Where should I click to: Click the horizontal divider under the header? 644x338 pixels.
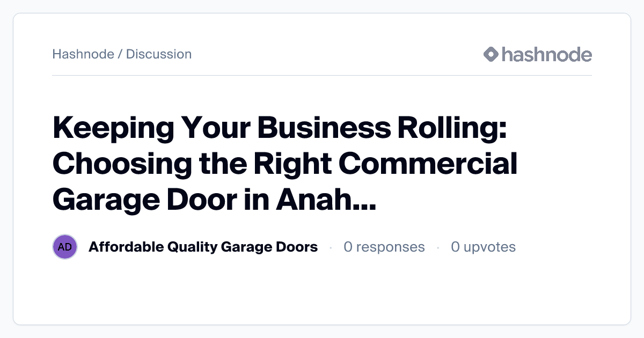(322, 76)
